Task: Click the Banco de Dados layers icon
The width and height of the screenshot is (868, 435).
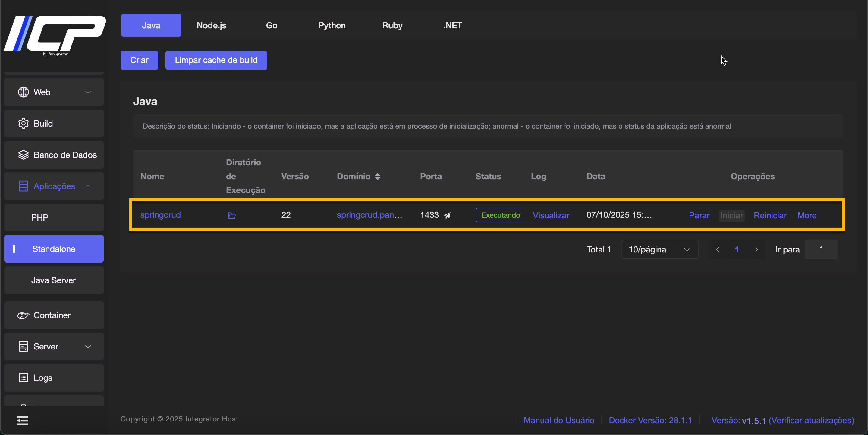Action: click(x=23, y=155)
